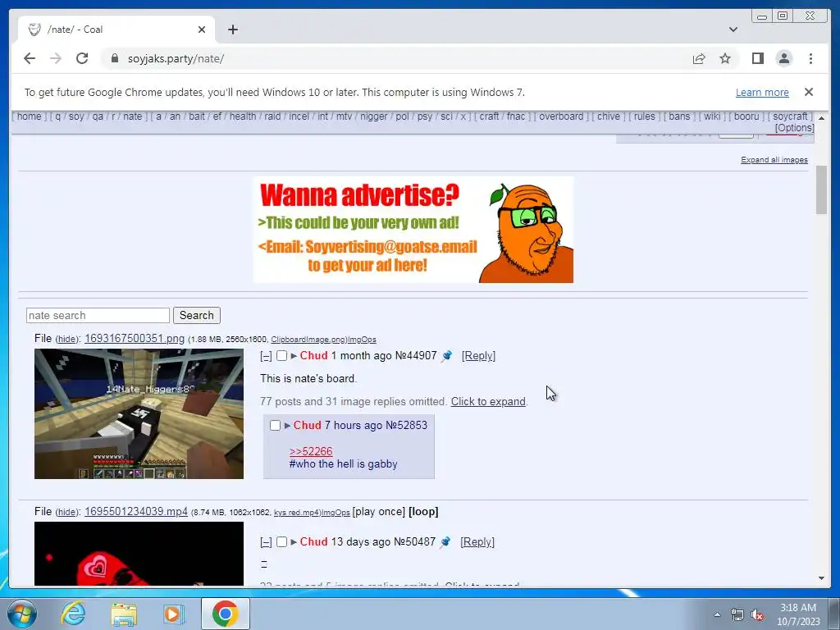Image resolution: width=840 pixels, height=630 pixels.
Task: Go back to the previous page
Action: 30,58
